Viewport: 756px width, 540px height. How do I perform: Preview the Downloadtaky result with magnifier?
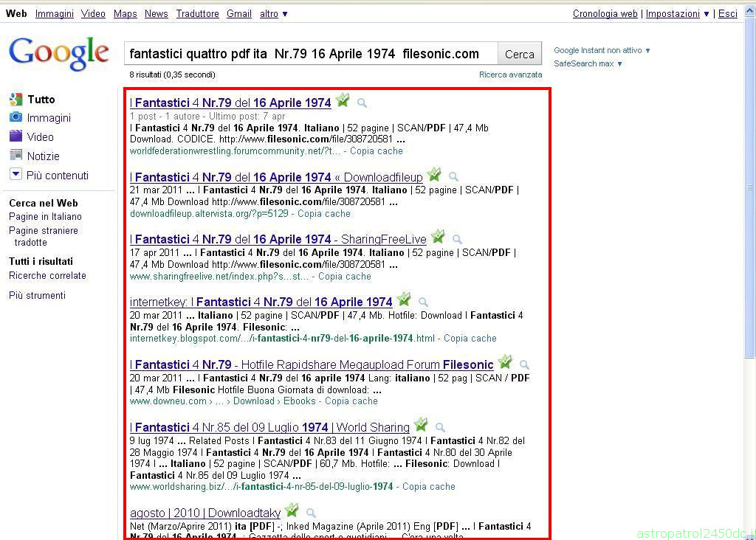[311, 513]
